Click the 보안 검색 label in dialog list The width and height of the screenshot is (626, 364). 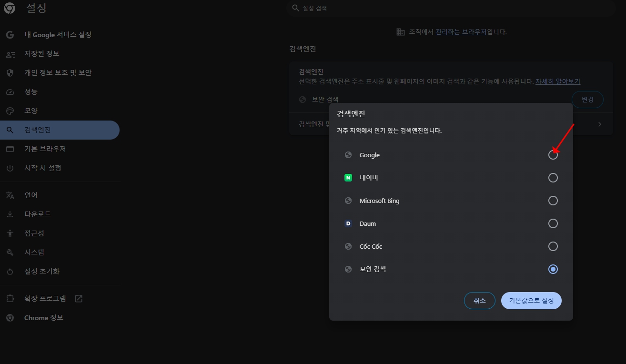point(373,269)
